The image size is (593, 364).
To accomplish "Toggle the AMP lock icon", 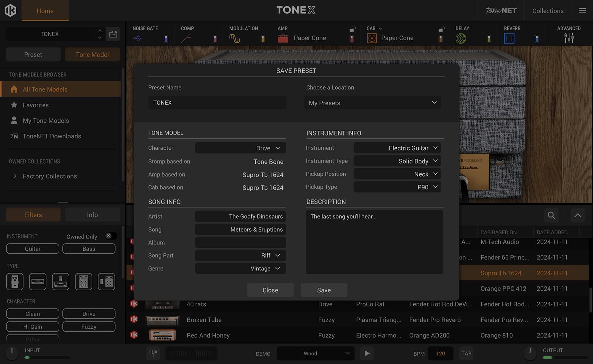I will click(352, 29).
